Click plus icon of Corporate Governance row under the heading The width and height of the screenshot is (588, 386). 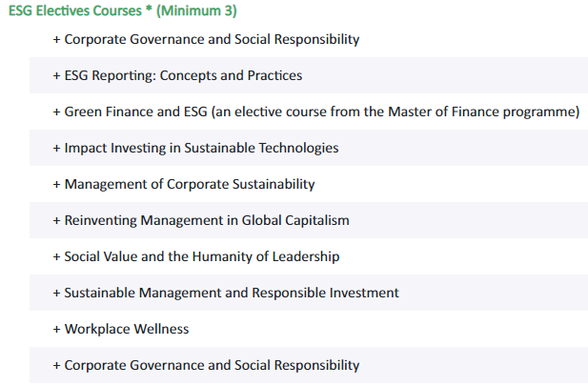56,39
